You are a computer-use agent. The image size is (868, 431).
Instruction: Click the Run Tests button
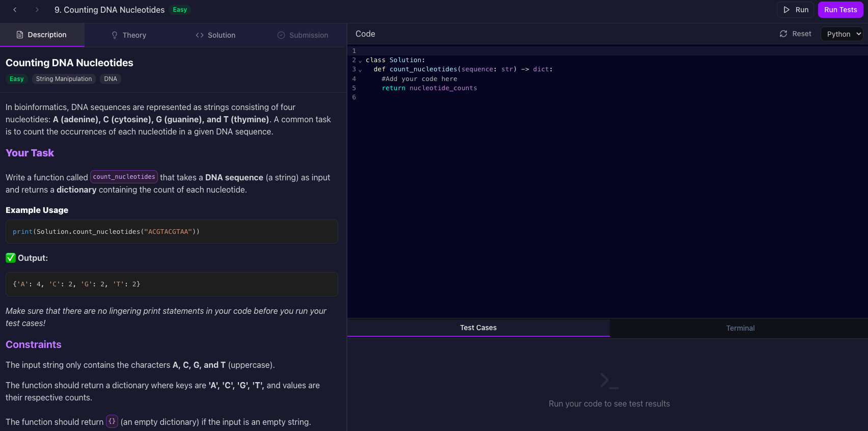click(x=840, y=10)
